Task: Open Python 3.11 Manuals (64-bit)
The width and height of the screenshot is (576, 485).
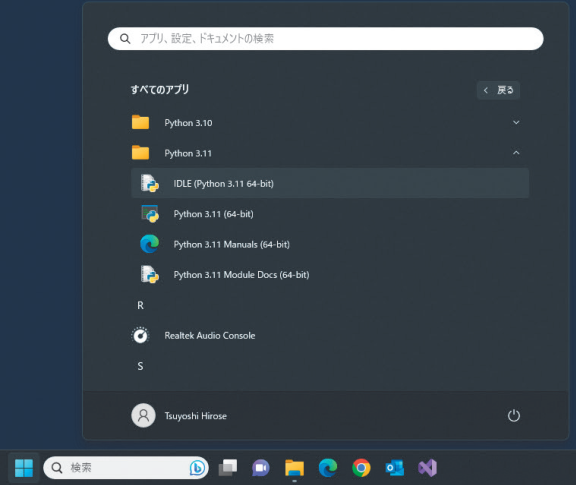Action: click(x=330, y=244)
